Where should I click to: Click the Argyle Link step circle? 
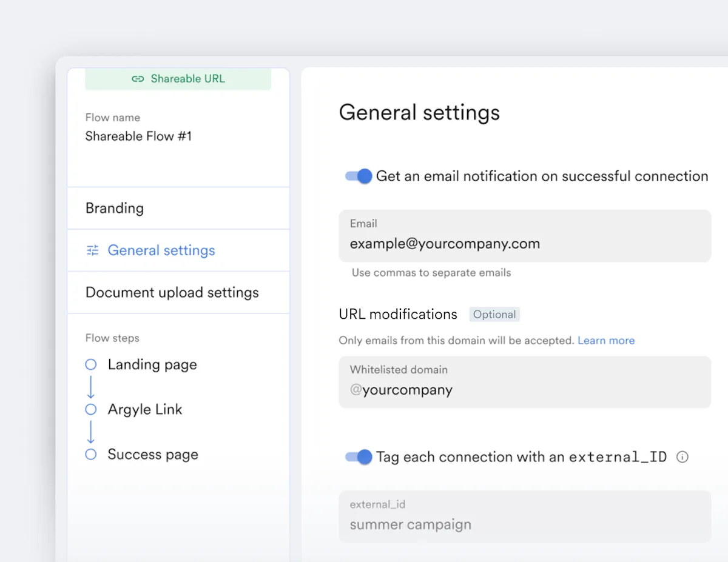[91, 409]
